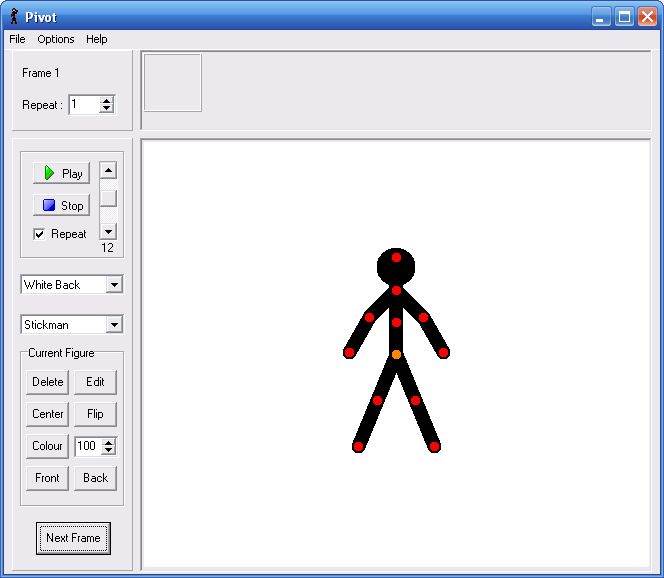664x578 pixels.
Task: Click the red handle on stickman's head
Action: pyautogui.click(x=396, y=257)
